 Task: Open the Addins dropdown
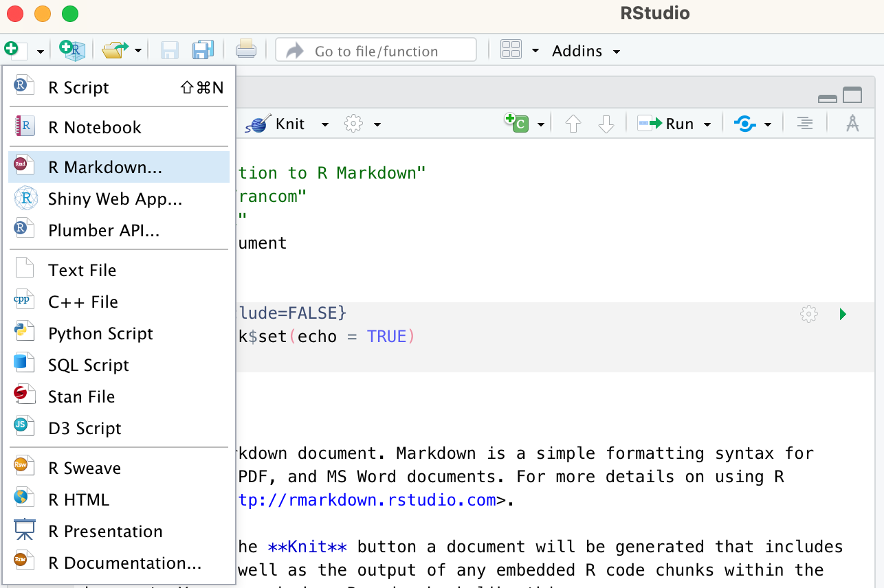point(586,51)
